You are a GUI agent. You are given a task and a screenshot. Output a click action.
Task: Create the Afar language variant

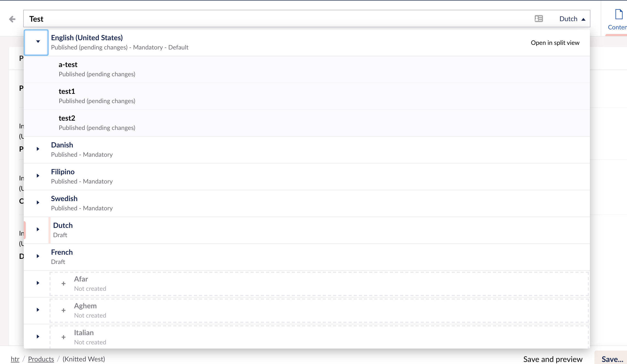tap(319, 284)
